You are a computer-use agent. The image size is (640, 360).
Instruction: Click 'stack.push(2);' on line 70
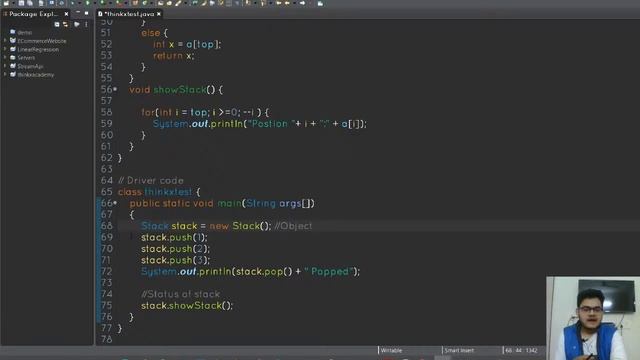click(x=176, y=249)
